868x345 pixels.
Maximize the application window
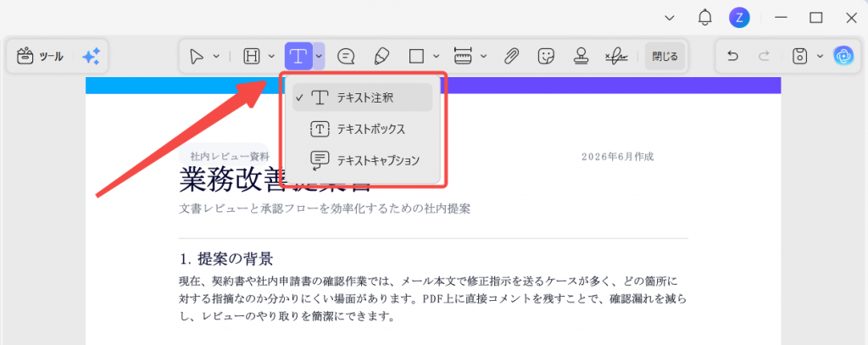point(816,18)
